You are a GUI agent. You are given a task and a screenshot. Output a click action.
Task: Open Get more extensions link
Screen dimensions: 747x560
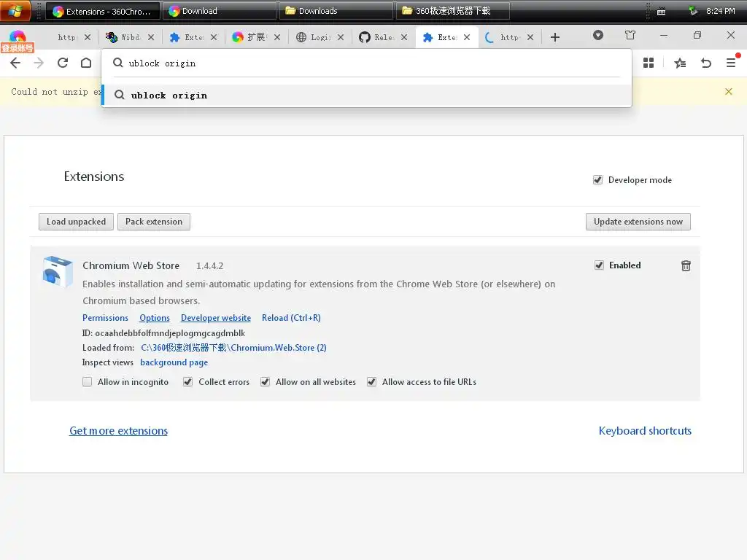pos(119,431)
